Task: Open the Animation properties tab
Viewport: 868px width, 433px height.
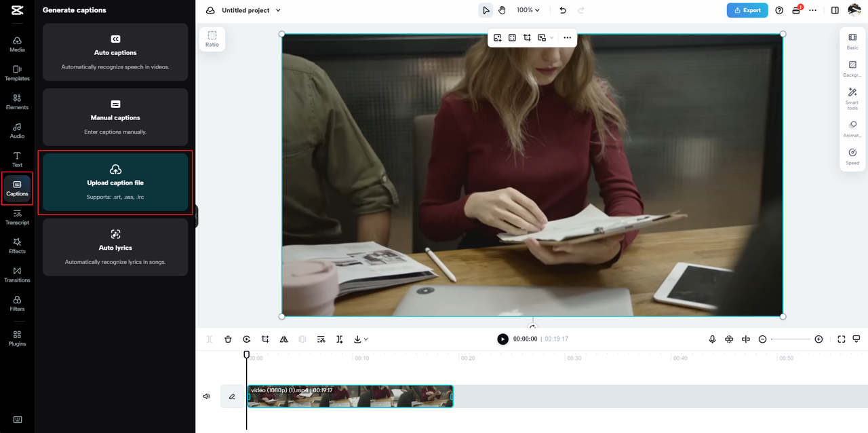Action: click(852, 129)
